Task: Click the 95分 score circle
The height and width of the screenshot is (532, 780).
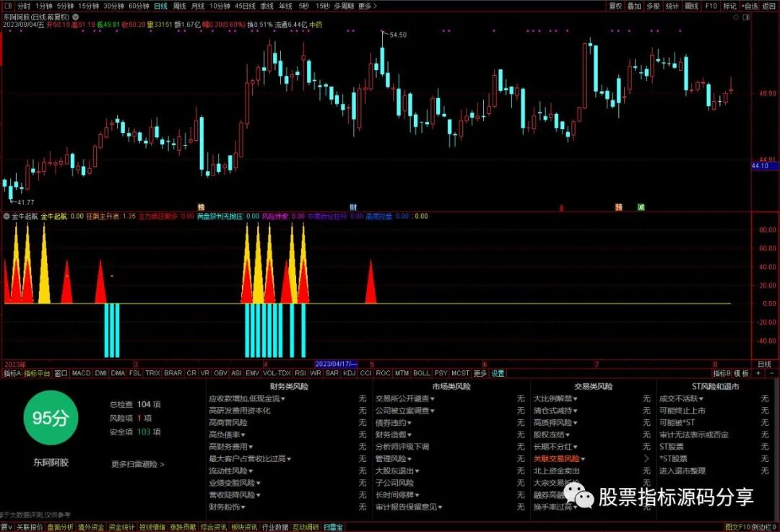Action: (51, 418)
